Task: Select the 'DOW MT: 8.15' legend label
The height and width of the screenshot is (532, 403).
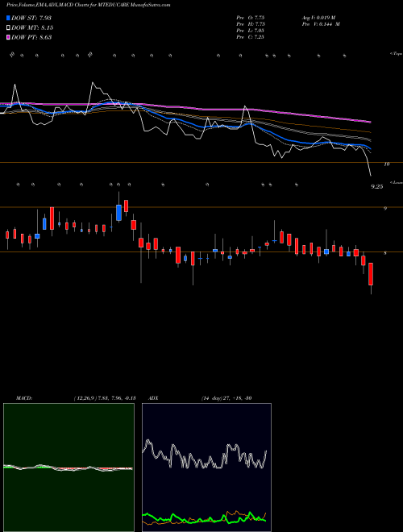Action: (x=32, y=27)
